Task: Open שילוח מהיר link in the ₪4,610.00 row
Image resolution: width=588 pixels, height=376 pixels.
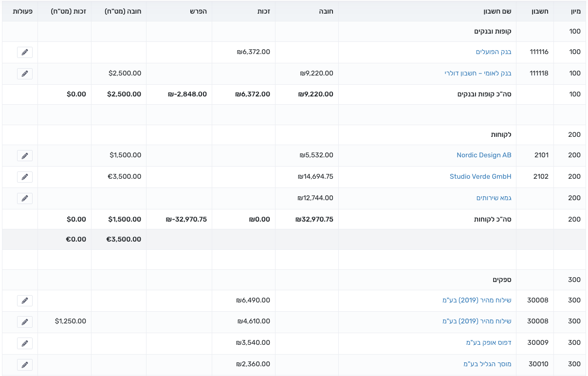Action: coord(477,321)
